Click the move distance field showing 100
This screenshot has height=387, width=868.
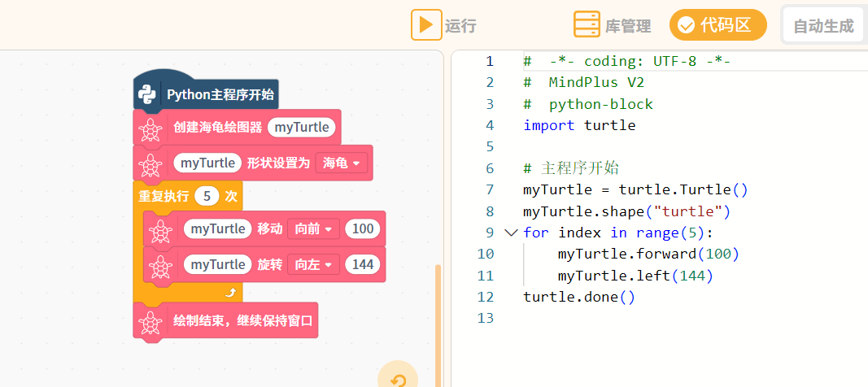(x=363, y=229)
